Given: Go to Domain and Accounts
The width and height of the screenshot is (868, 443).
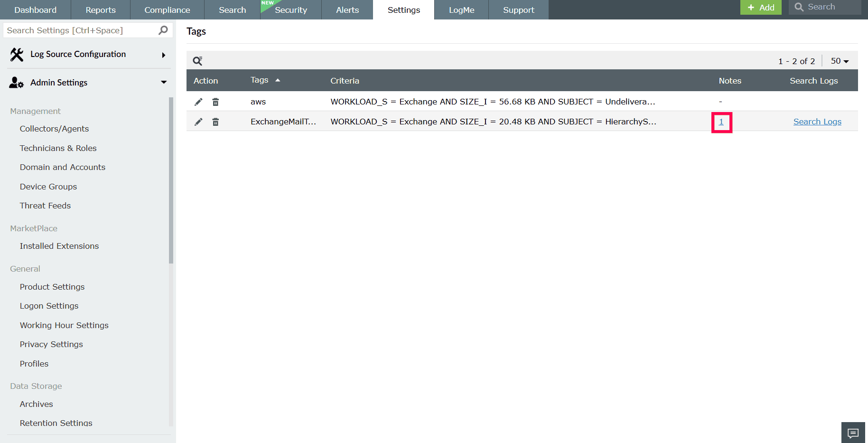Looking at the screenshot, I should [63, 167].
